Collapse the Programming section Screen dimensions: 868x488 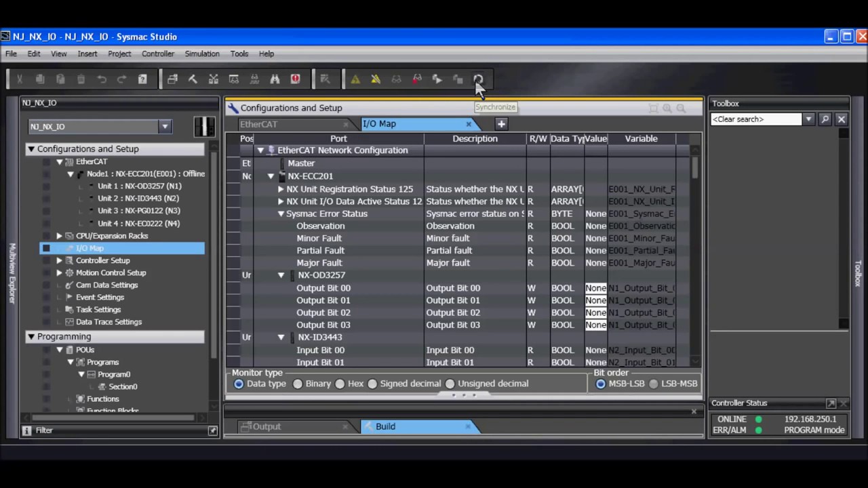click(x=31, y=337)
